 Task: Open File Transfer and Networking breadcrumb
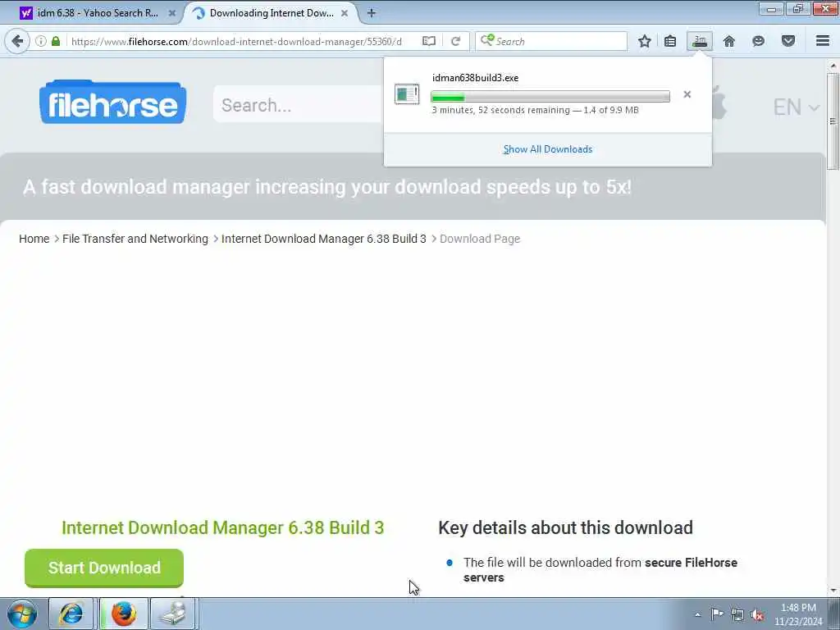(x=135, y=239)
